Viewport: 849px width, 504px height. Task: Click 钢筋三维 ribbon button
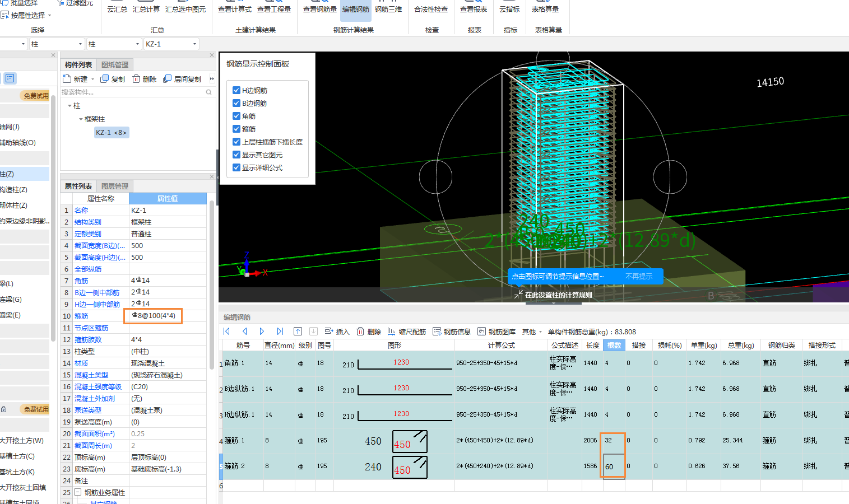tap(388, 7)
